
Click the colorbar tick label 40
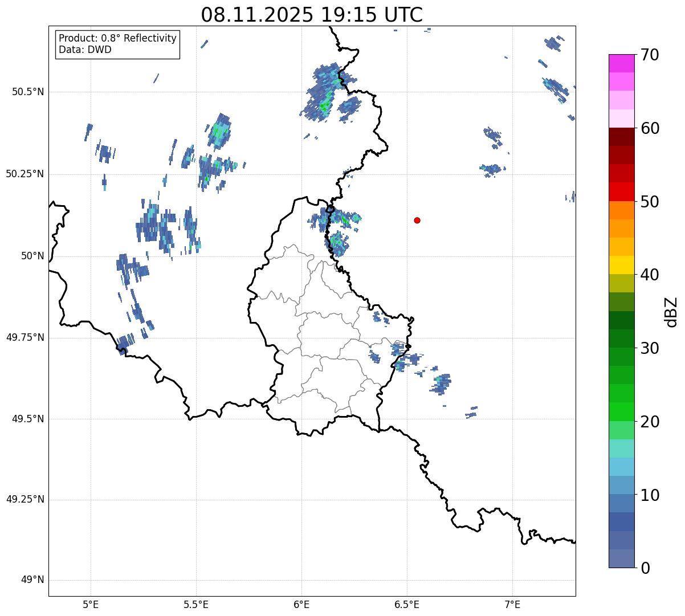pos(649,275)
